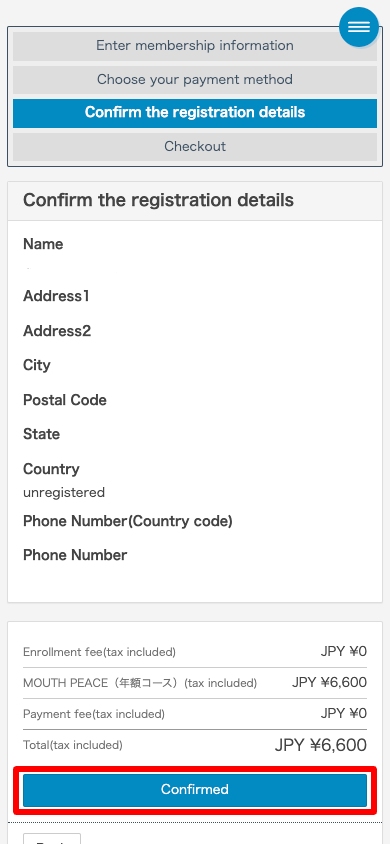The height and width of the screenshot is (844, 390).
Task: Select the 'unregistered' country value text
Action: click(63, 493)
